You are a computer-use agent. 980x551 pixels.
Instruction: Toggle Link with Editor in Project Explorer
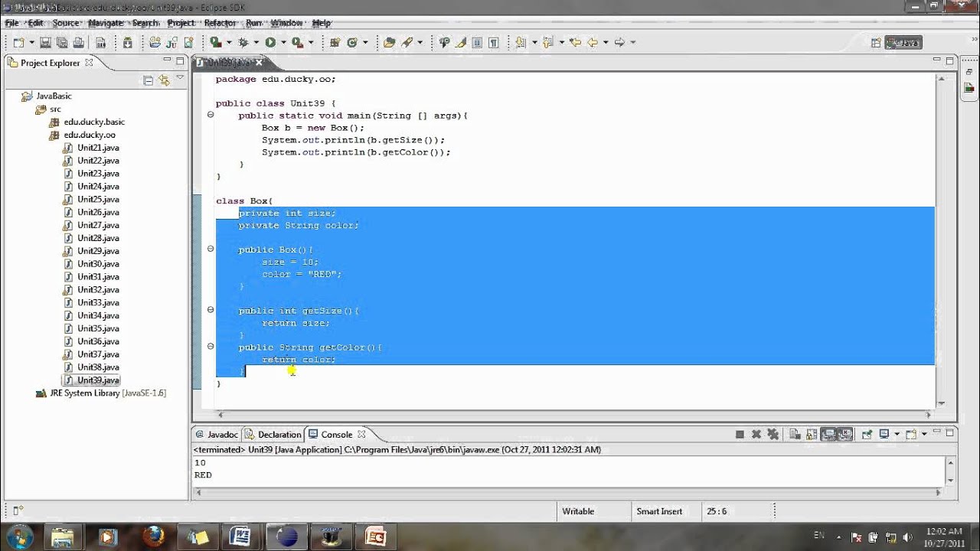tap(164, 80)
